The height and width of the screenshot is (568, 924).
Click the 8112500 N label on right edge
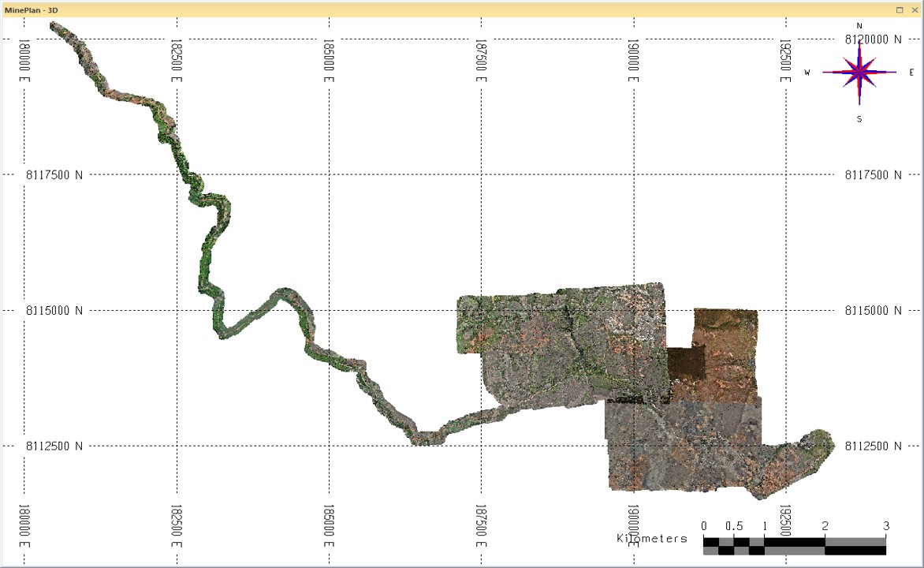pyautogui.click(x=873, y=446)
